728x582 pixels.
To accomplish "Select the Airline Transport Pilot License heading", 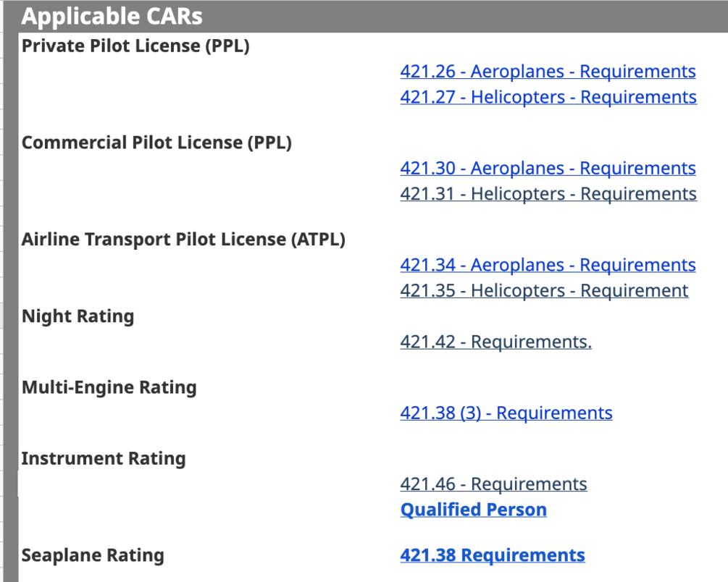I will click(183, 240).
